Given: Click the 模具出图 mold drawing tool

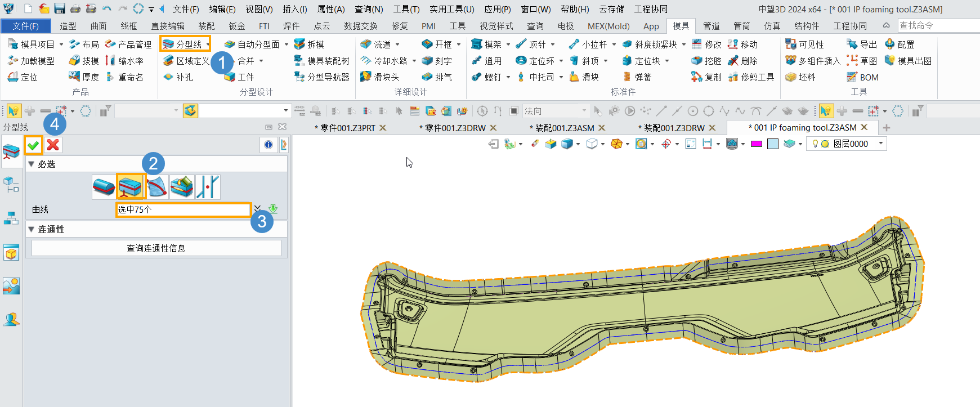Looking at the screenshot, I should point(908,60).
